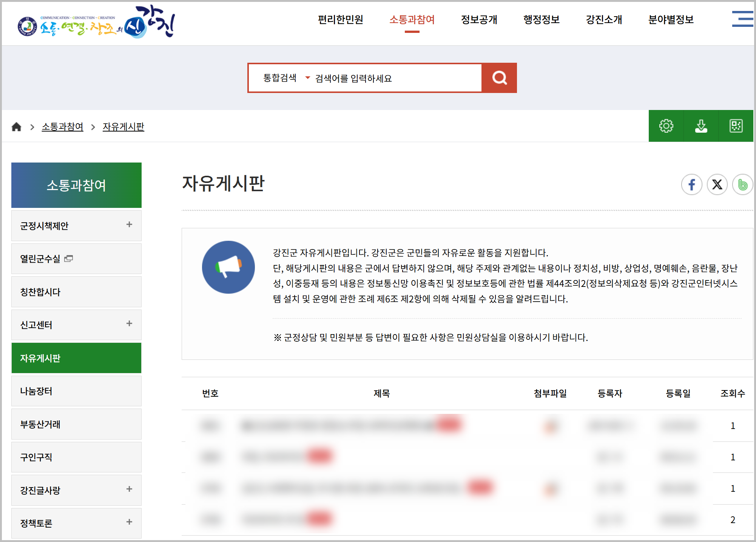Image resolution: width=756 pixels, height=542 pixels.
Task: Share page on X
Action: click(717, 184)
